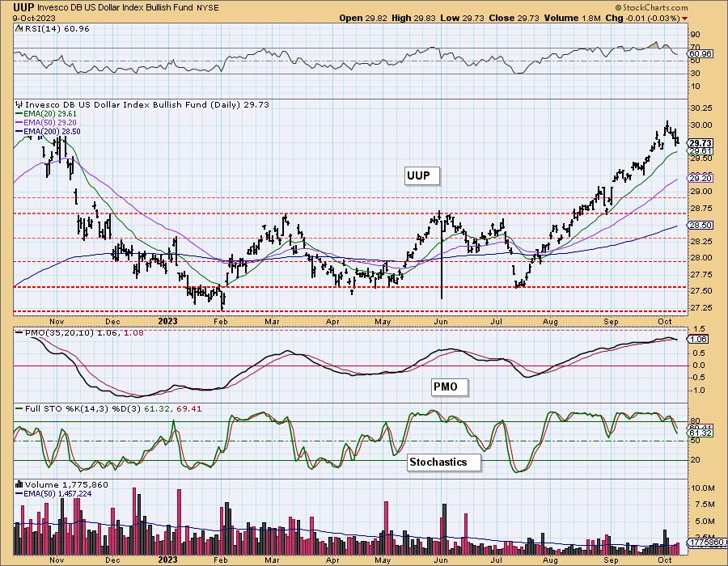Click the 29.20 EMA price tag

coord(700,178)
